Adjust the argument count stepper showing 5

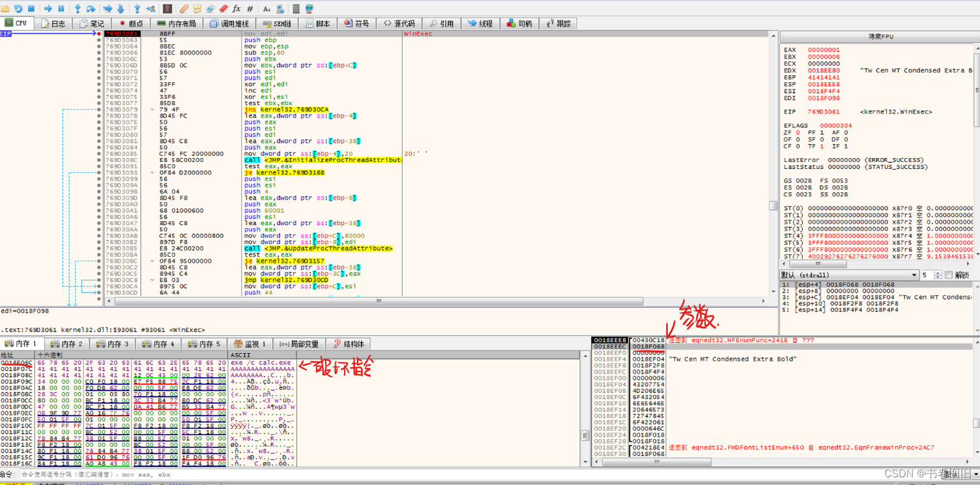937,275
